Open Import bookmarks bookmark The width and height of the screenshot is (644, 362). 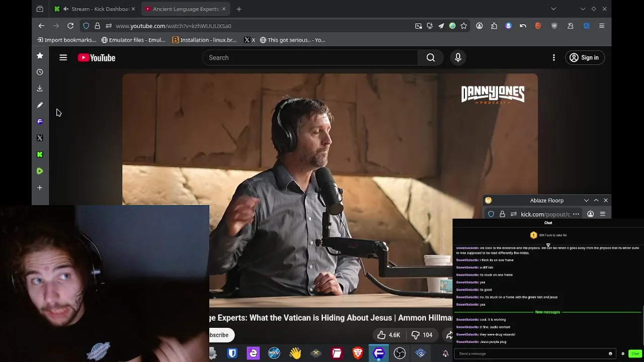[66, 40]
